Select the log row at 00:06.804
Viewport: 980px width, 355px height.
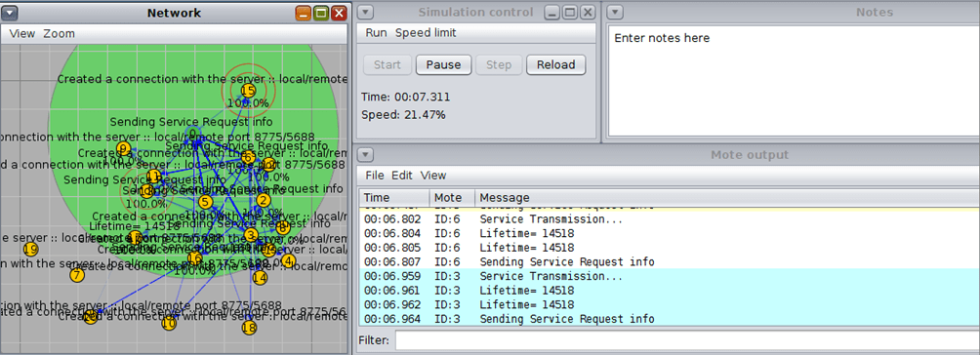670,234
